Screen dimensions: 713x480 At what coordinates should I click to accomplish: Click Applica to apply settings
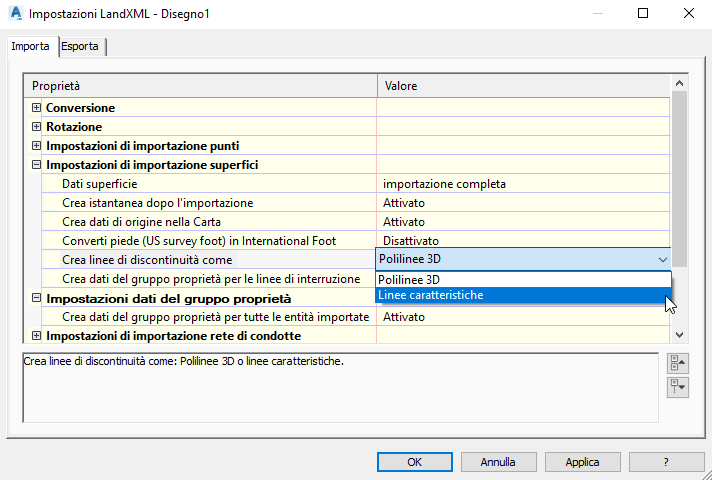tap(582, 462)
